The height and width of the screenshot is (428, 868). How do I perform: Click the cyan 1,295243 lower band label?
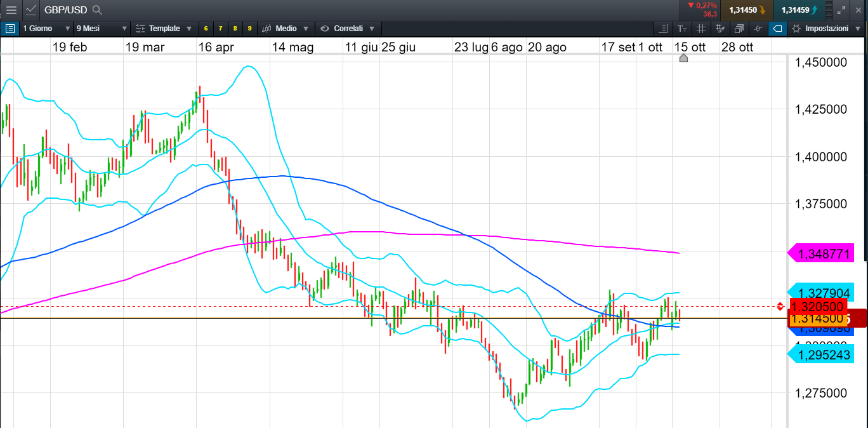821,354
